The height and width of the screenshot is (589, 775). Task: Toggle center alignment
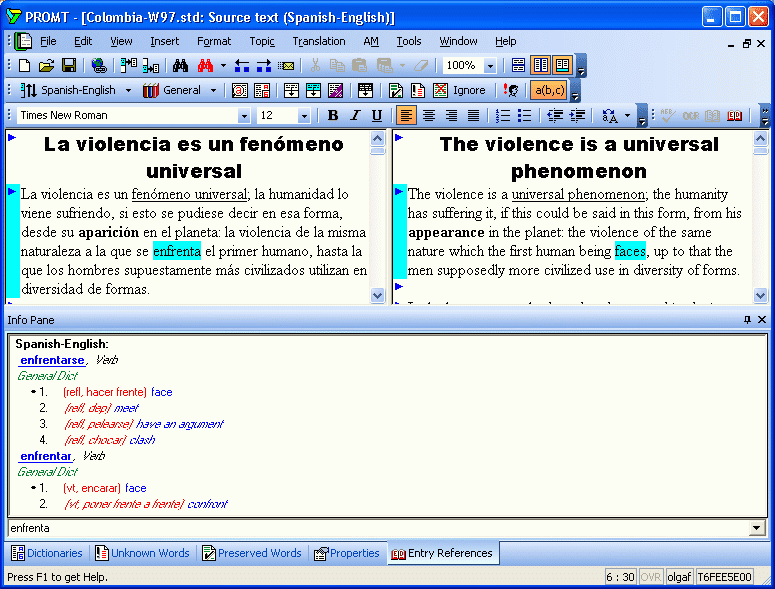coord(429,116)
